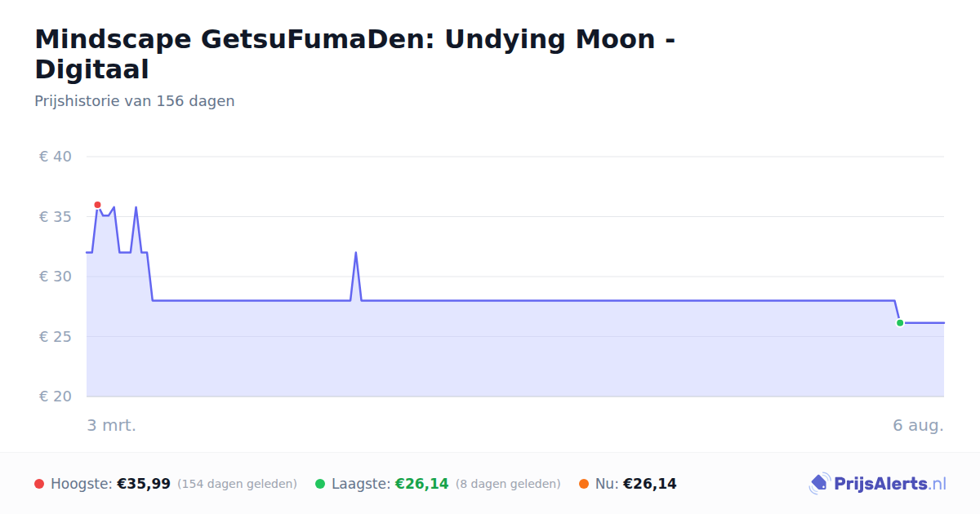Click the € 25 axis label
Image resolution: width=980 pixels, height=514 pixels.
tap(56, 337)
